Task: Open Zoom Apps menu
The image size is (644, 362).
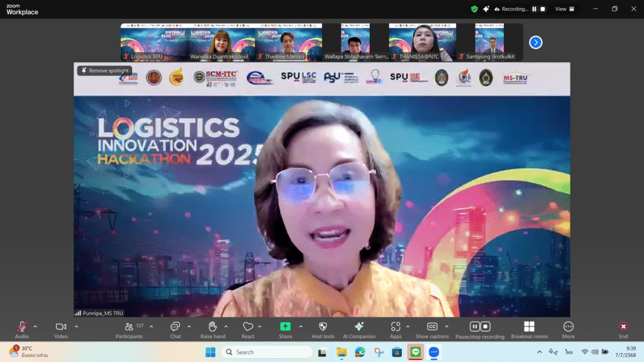Action: click(396, 330)
